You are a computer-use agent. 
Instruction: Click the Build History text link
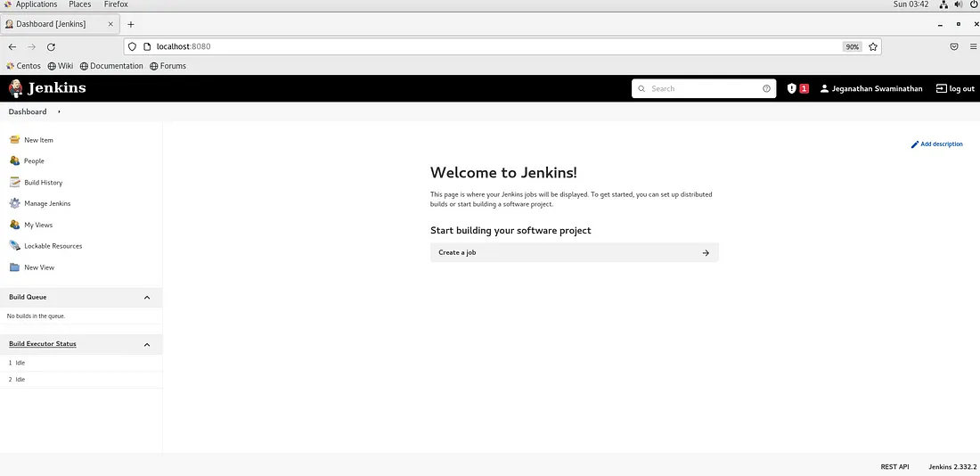point(43,183)
